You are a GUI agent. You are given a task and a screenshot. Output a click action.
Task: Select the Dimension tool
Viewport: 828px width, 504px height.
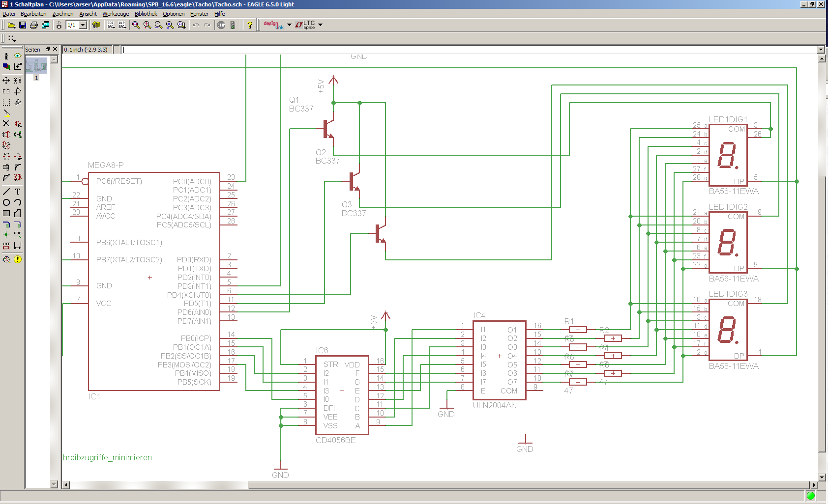18,246
